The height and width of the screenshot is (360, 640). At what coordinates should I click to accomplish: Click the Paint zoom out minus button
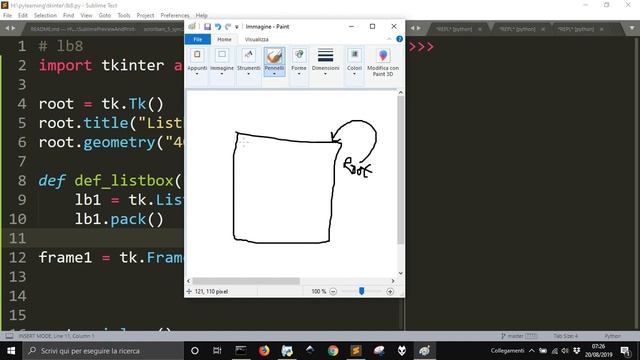pos(333,291)
